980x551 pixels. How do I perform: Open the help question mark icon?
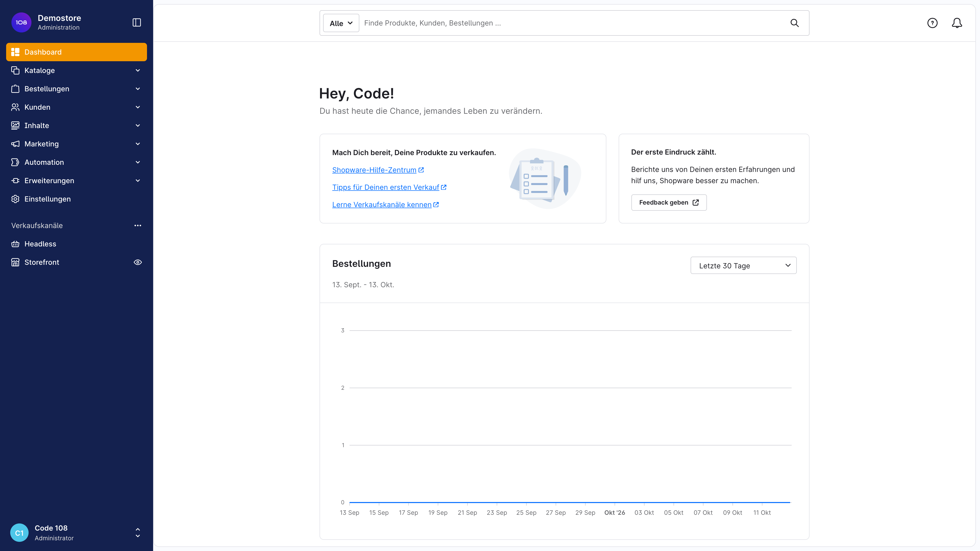click(x=932, y=23)
